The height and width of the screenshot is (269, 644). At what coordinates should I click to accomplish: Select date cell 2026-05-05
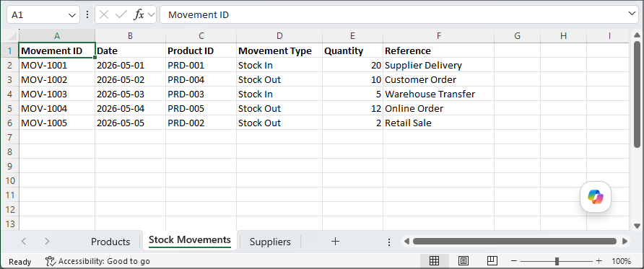tap(130, 123)
